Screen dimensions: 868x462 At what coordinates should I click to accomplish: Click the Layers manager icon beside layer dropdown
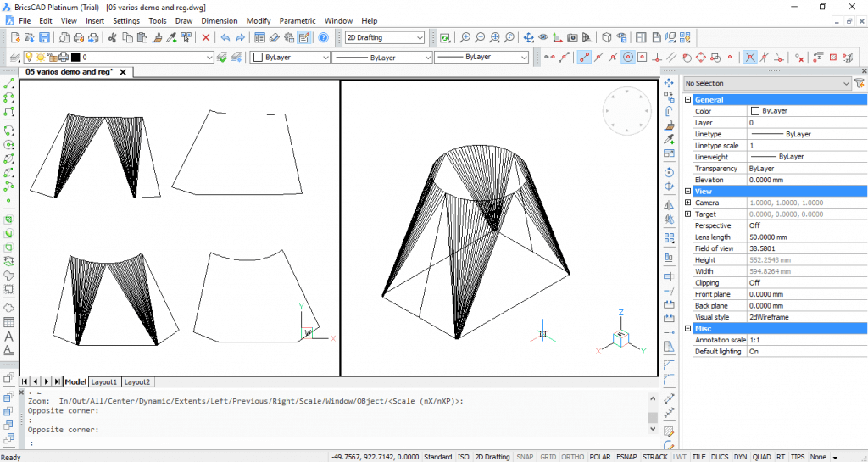point(15,57)
